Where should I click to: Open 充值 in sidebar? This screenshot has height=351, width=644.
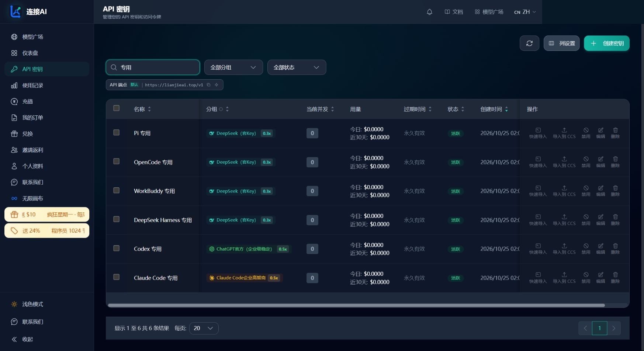click(46, 101)
